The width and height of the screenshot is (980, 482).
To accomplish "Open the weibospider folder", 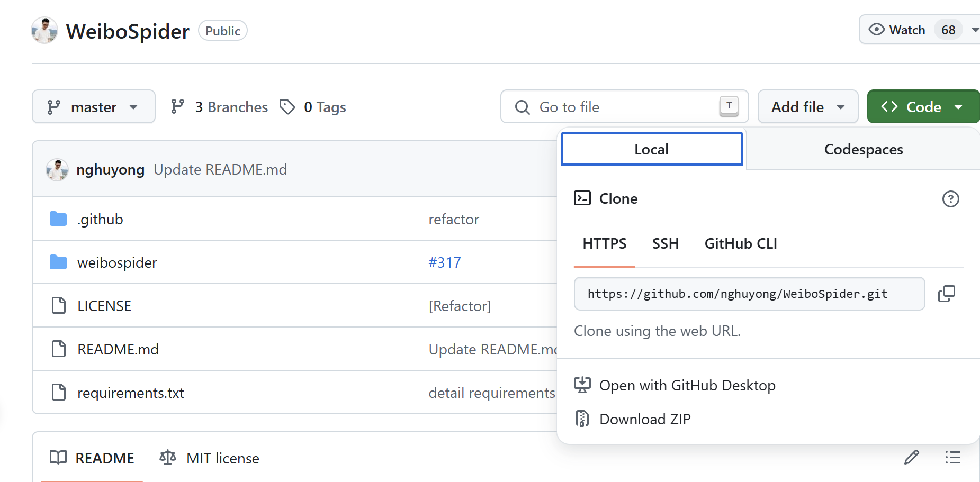I will [117, 262].
